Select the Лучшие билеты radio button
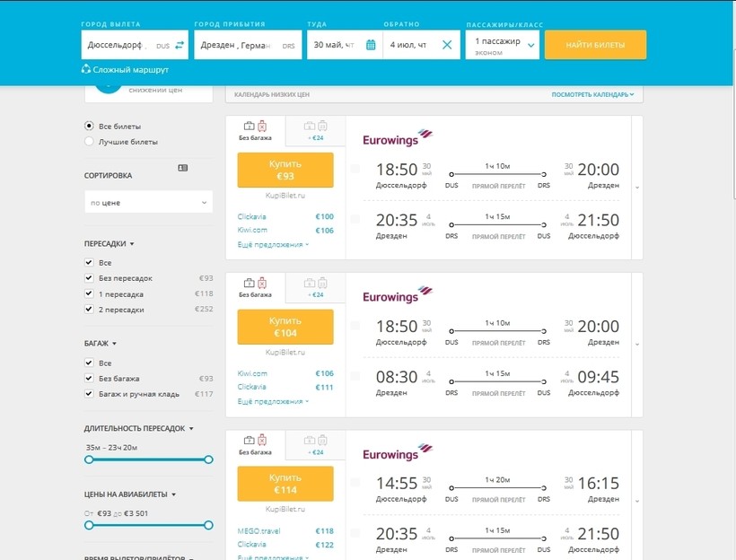736x560 pixels. point(89,142)
